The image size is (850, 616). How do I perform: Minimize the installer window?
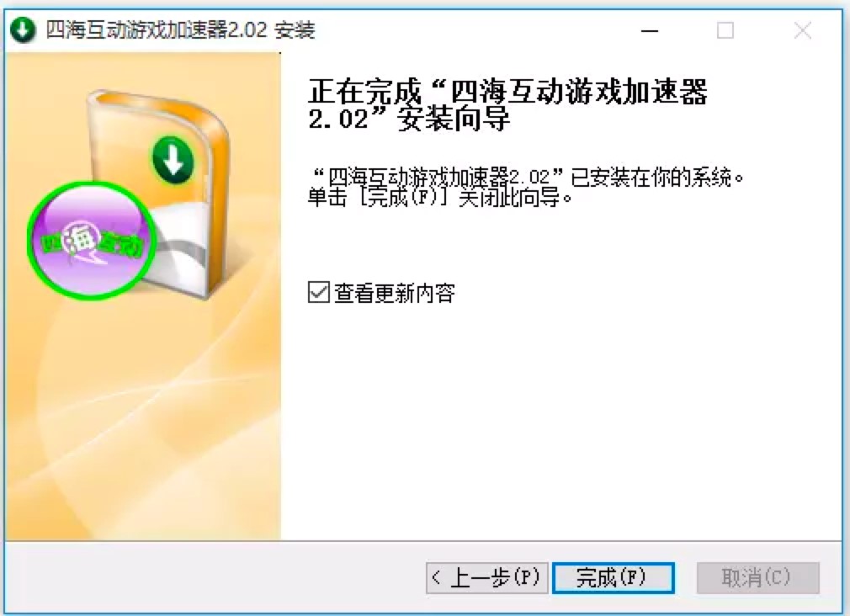[x=650, y=30]
